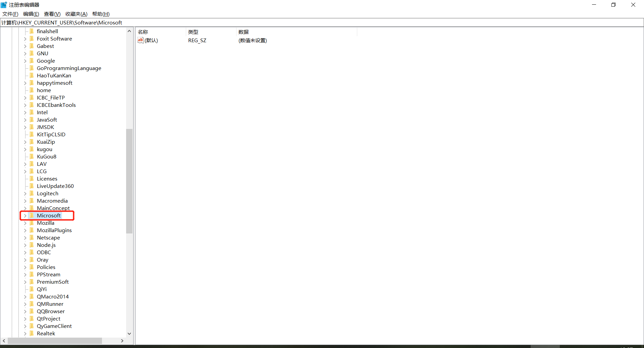Click the KuGou8 folder icon
The width and height of the screenshot is (644, 348).
(32, 156)
